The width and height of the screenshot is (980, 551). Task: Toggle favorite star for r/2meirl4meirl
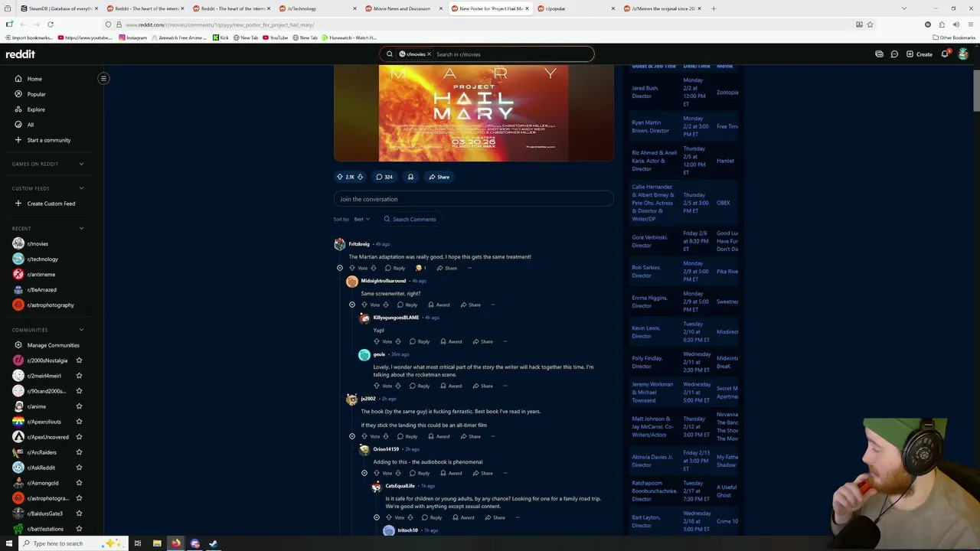(79, 376)
